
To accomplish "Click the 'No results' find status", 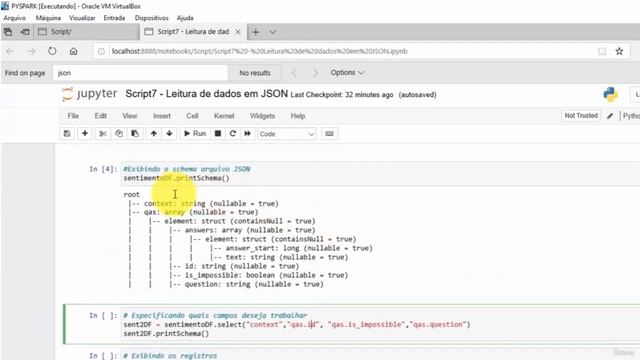I will click(x=255, y=73).
